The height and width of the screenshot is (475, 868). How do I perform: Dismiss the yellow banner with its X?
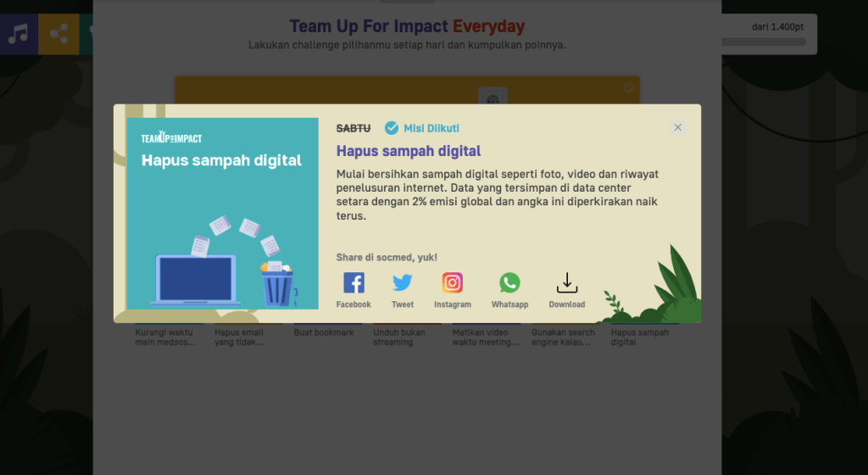[628, 87]
